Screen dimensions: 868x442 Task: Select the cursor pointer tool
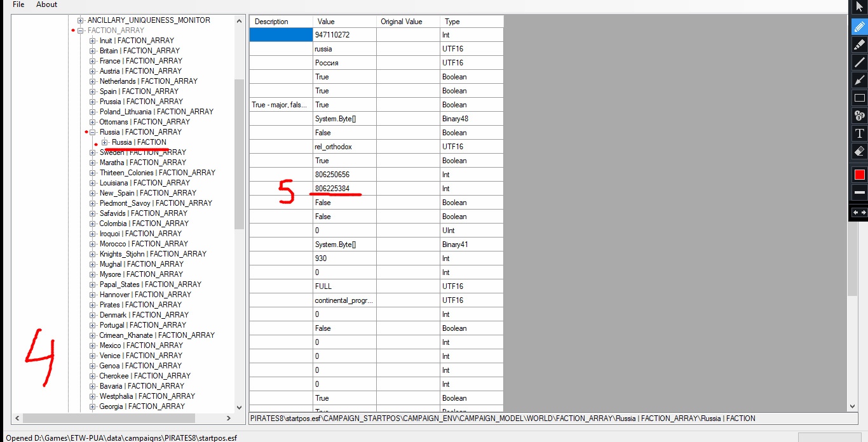coord(859,7)
